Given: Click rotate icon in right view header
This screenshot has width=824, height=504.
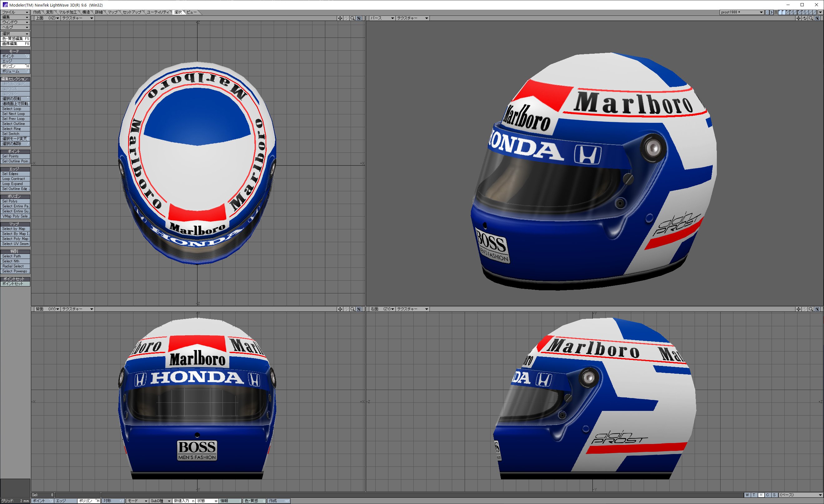Looking at the screenshot, I should (805, 309).
